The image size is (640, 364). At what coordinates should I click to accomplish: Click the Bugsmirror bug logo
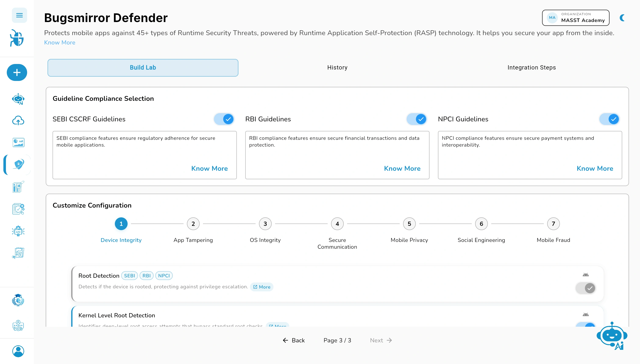tap(17, 38)
